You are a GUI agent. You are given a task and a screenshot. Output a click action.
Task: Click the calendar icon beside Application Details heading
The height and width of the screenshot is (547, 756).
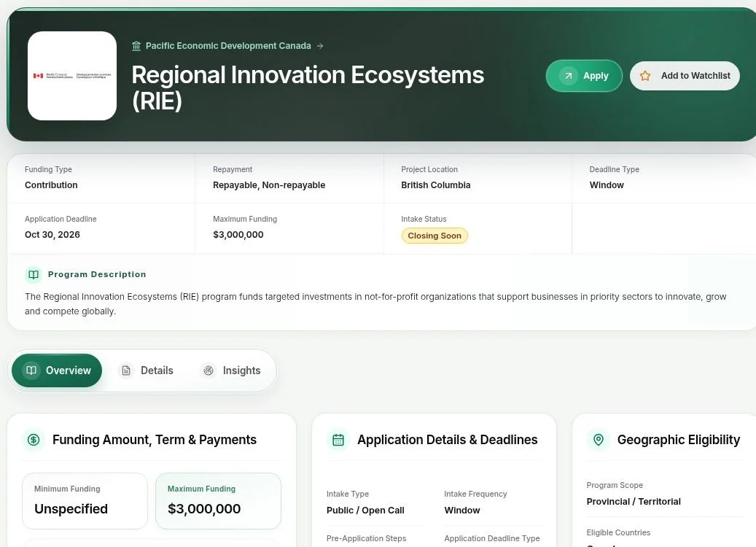338,440
